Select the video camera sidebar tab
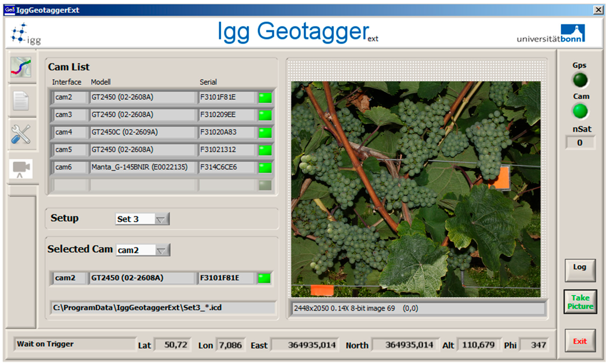Screen dimensions: 607x364 pyautogui.click(x=21, y=169)
